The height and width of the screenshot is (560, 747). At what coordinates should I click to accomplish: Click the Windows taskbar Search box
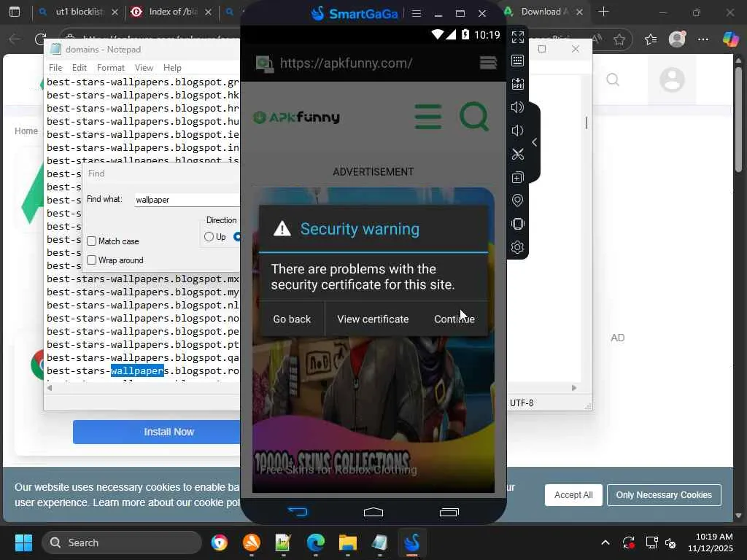(122, 542)
